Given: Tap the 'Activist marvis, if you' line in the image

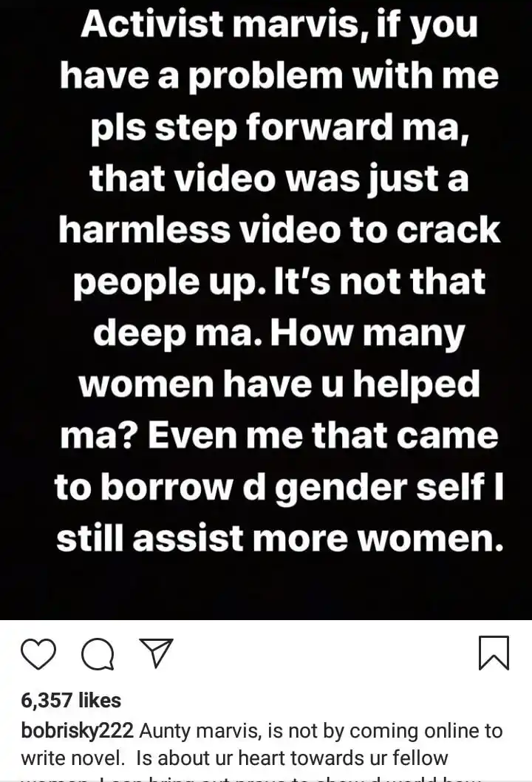Looking at the screenshot, I should tap(279, 24).
